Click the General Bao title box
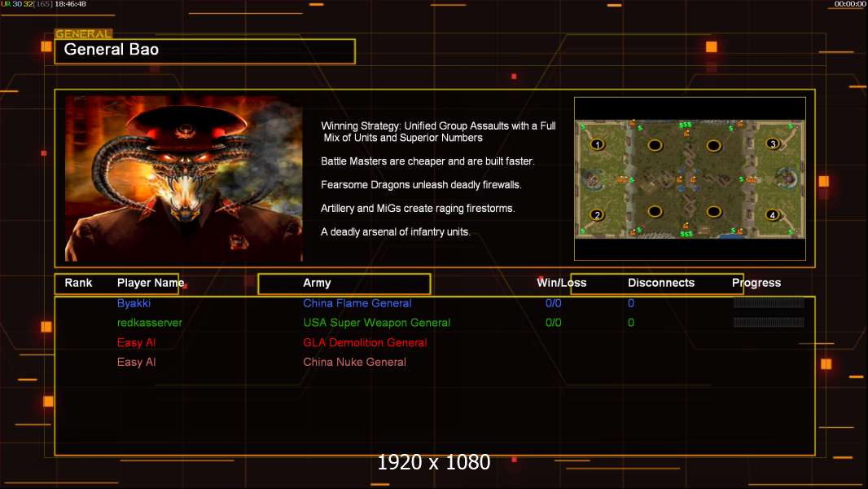The image size is (868, 489). [205, 51]
